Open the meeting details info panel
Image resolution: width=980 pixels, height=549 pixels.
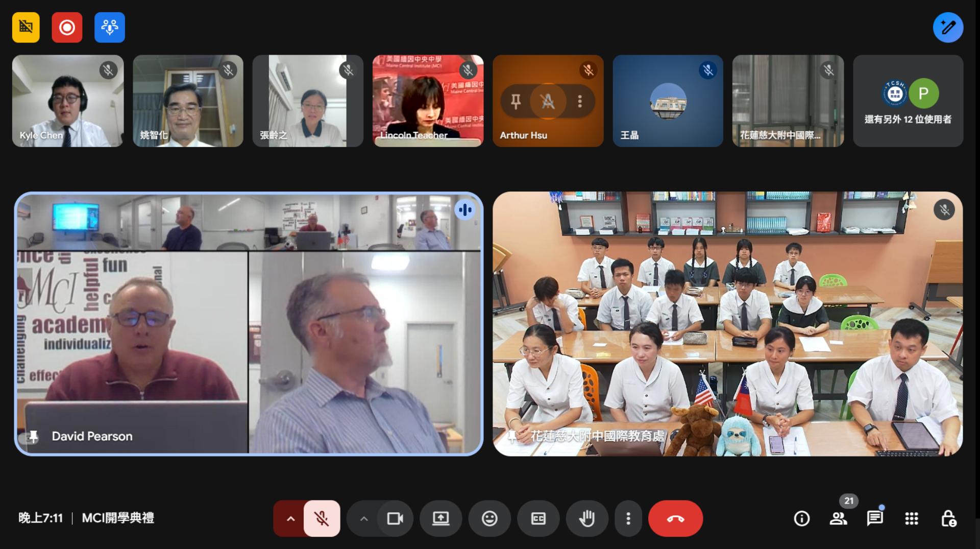tap(801, 519)
